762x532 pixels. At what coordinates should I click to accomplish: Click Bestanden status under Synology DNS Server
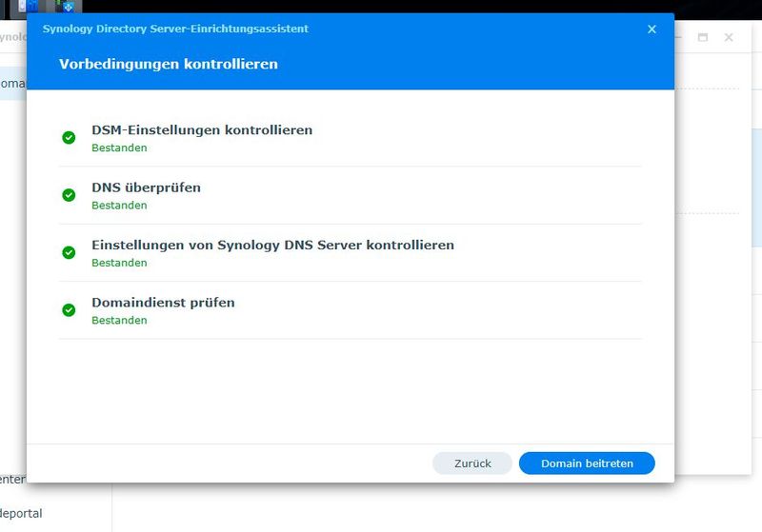click(x=120, y=263)
